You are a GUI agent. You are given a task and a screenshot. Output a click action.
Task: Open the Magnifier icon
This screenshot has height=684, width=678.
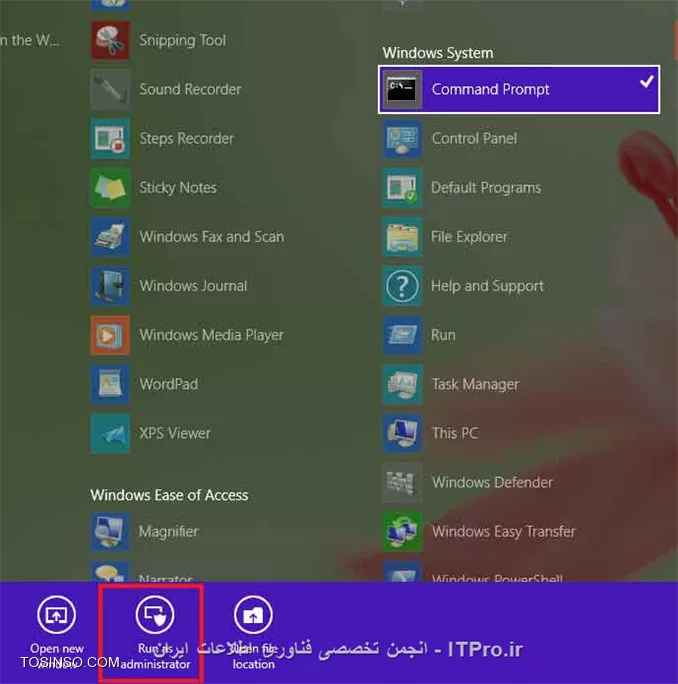[110, 532]
